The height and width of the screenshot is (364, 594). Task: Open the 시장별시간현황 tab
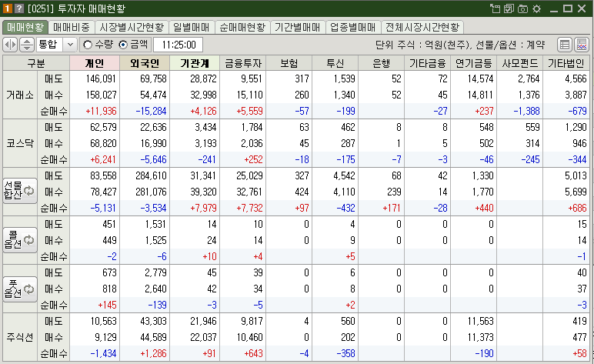coord(132,27)
